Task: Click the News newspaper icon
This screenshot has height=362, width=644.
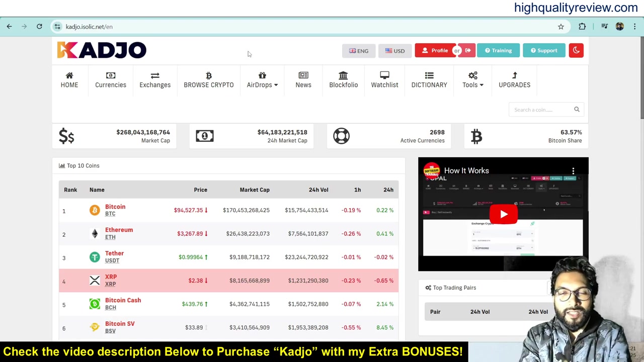Action: [x=303, y=75]
